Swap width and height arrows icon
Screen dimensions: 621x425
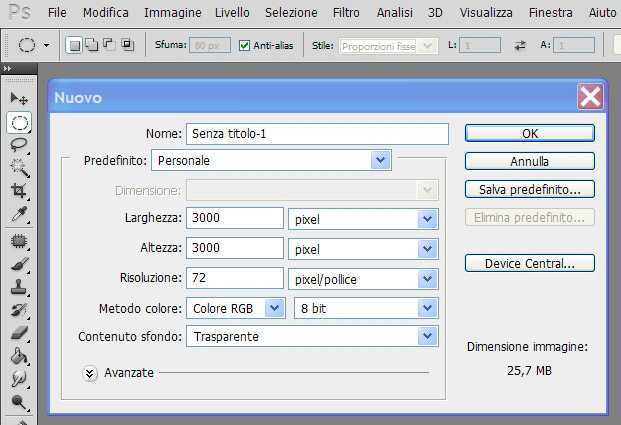tap(520, 46)
